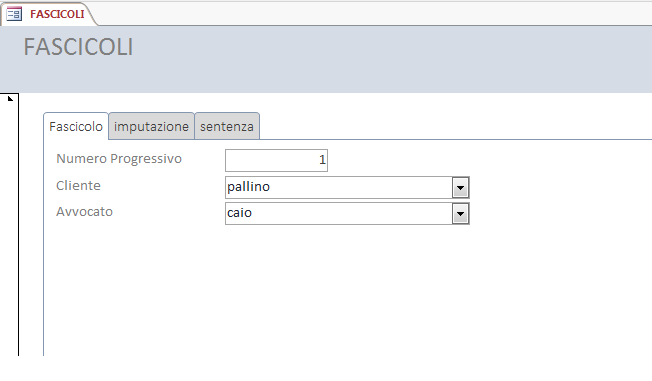Click the record selector arrow at left edge
Viewport: 652px width, 381px height.
pyautogui.click(x=10, y=99)
